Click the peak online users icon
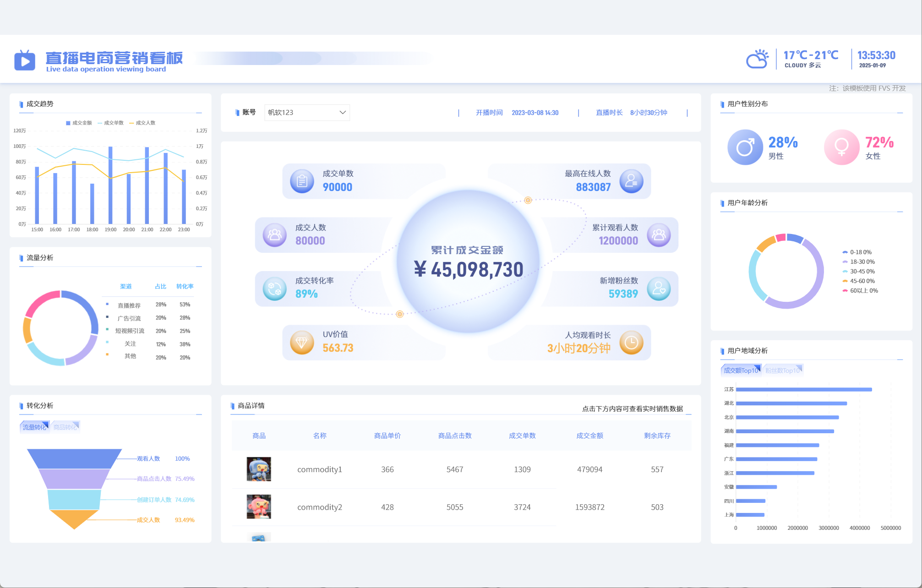 (x=631, y=181)
